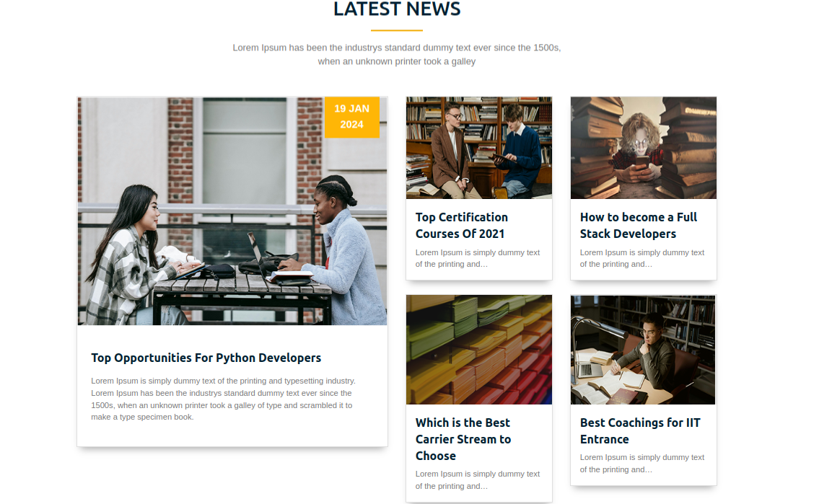Click excerpt under IIT Entrance title
This screenshot has height=504, width=832.
(642, 463)
